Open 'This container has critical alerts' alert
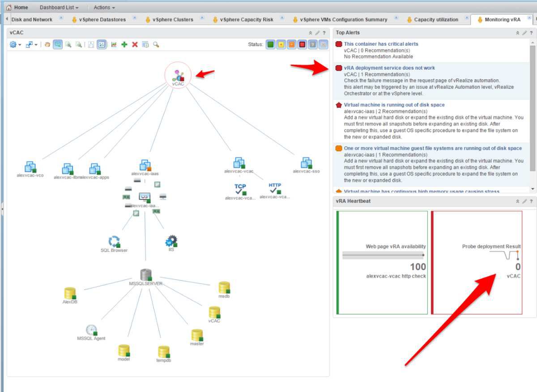This screenshot has height=392, width=537. (381, 44)
